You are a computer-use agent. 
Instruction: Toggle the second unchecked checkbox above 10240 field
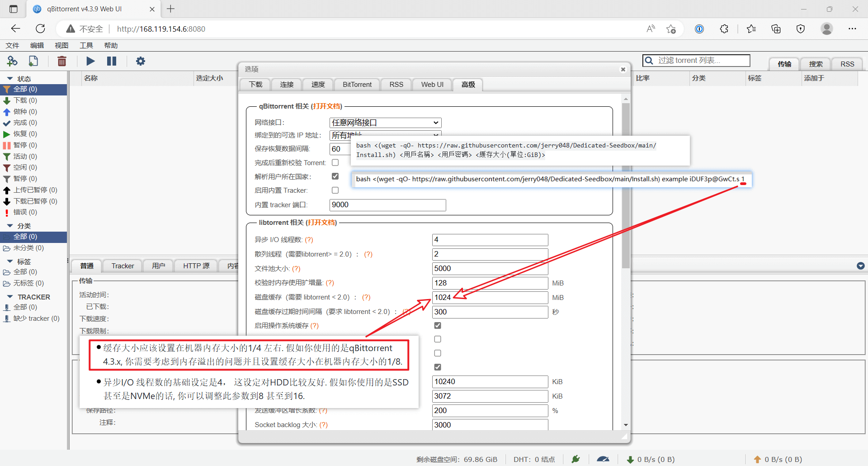coord(438,353)
